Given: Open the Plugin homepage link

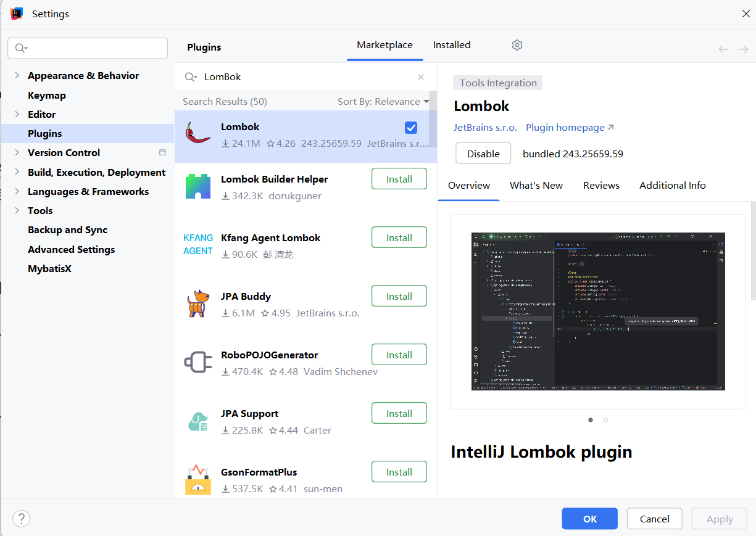Looking at the screenshot, I should tap(570, 128).
